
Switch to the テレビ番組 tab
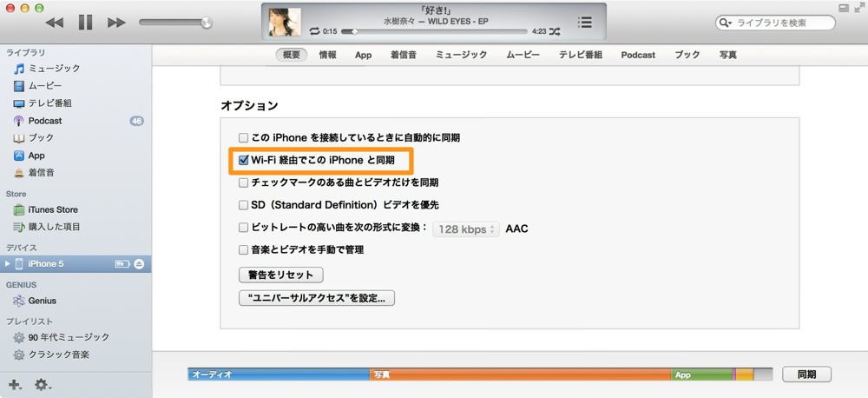tap(580, 55)
